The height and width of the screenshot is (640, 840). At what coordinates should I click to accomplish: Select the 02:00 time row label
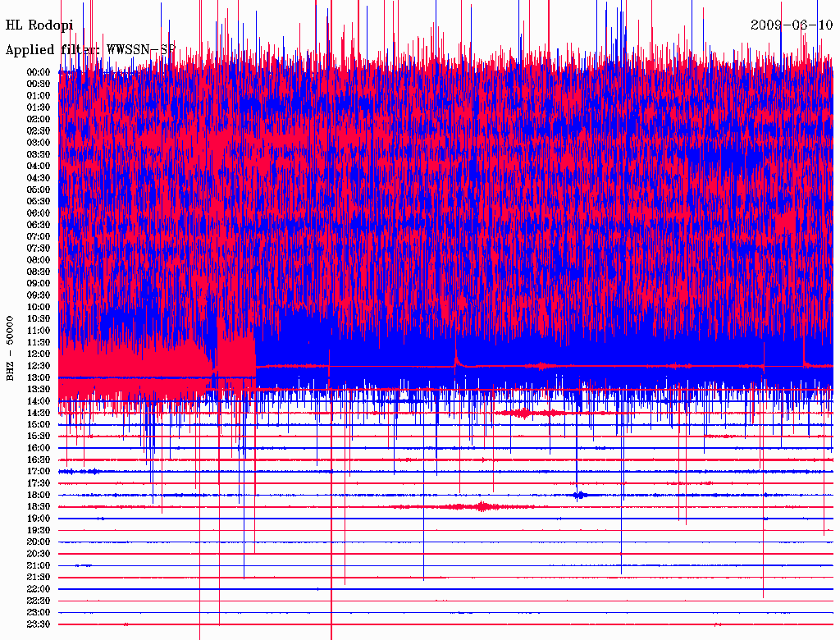pos(39,119)
